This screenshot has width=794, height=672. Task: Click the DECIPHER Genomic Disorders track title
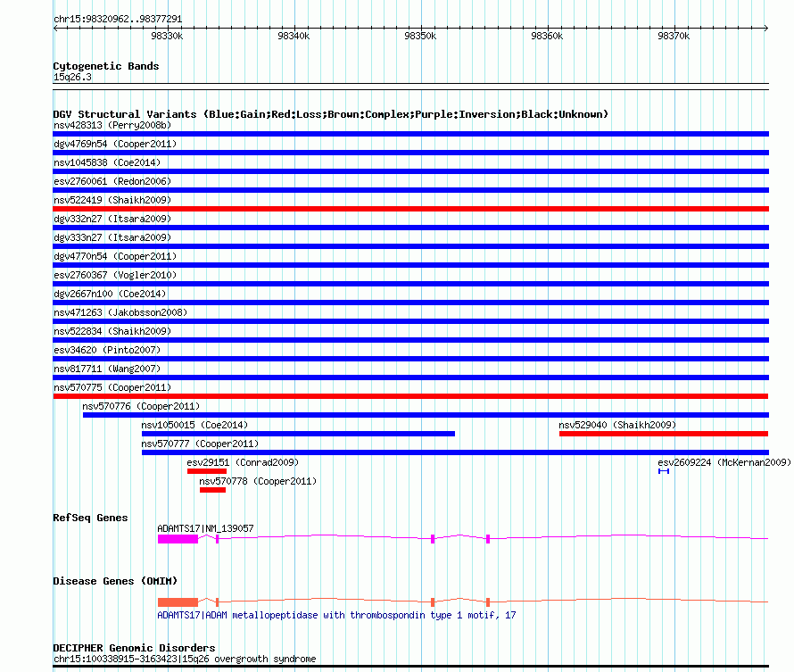point(134,648)
